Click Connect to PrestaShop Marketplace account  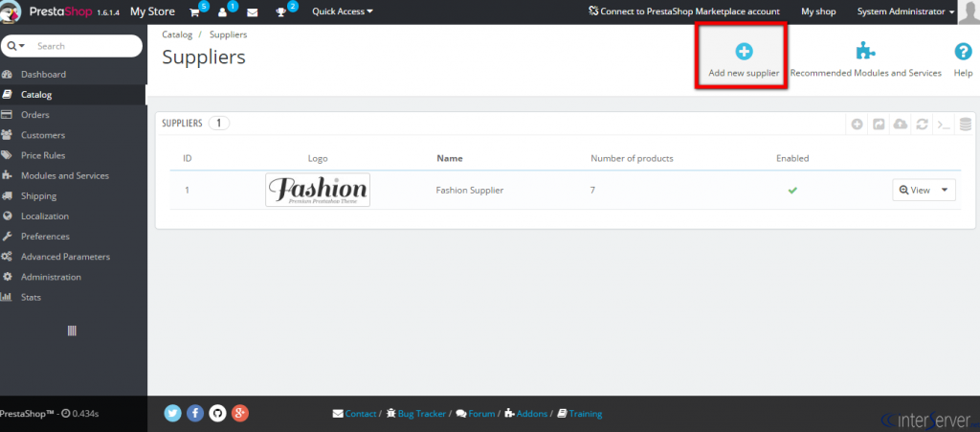(683, 11)
